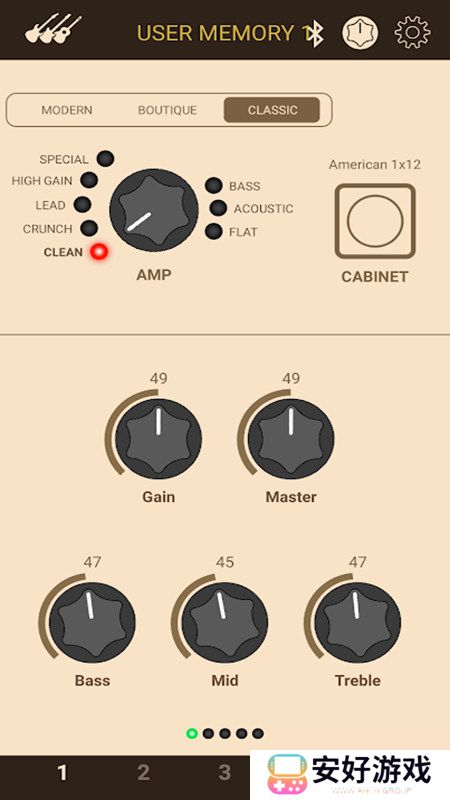Select the FLAT amp LED
The image size is (450, 800).
tap(214, 231)
